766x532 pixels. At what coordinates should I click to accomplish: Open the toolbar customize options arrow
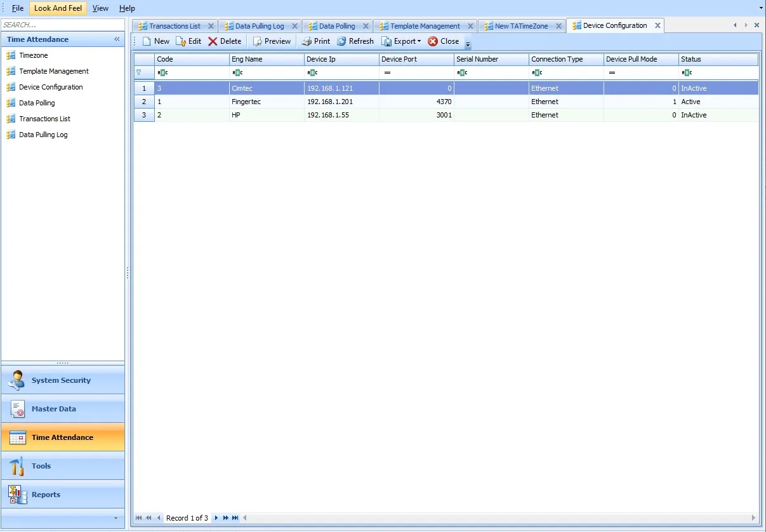click(x=468, y=44)
